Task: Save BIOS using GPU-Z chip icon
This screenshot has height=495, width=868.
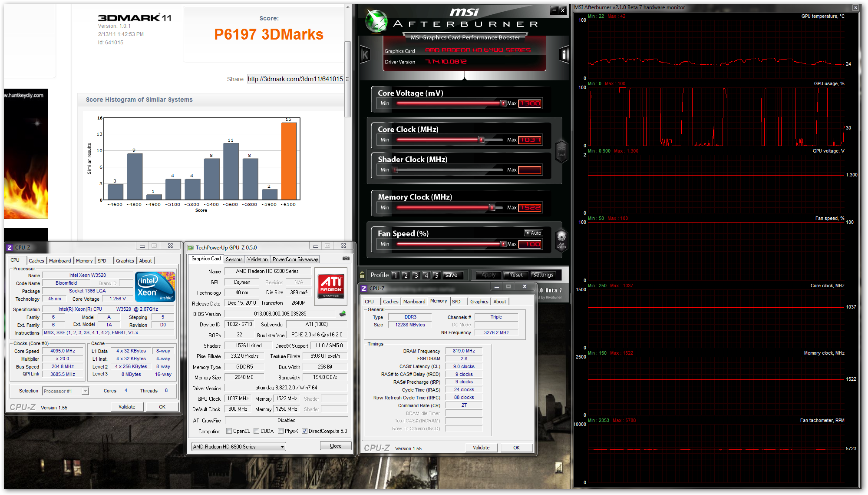Action: tap(343, 313)
